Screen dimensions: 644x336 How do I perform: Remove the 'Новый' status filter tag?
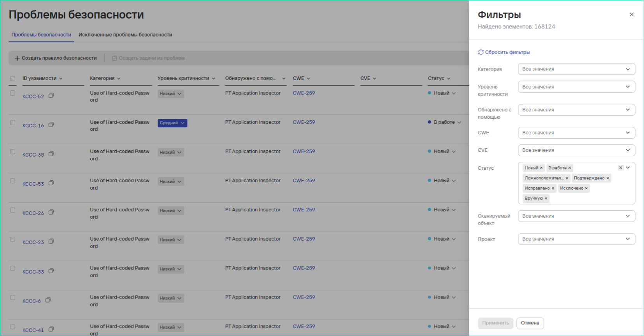point(541,168)
